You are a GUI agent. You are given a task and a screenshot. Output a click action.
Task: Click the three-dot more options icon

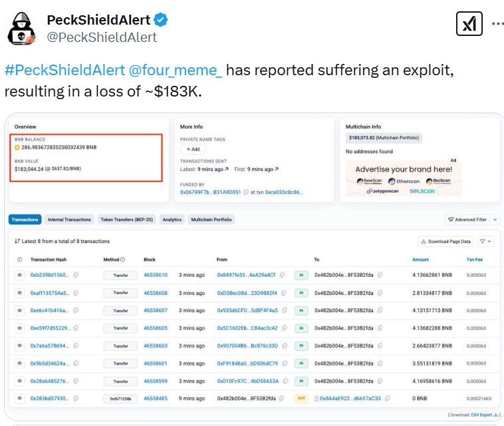pos(497,23)
